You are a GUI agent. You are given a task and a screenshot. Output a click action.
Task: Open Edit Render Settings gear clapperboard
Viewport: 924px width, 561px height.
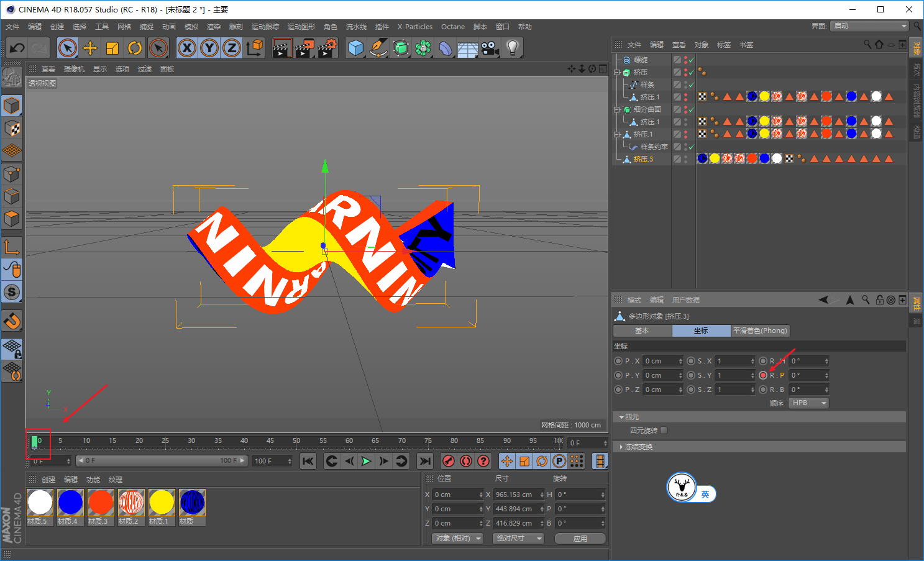click(327, 48)
